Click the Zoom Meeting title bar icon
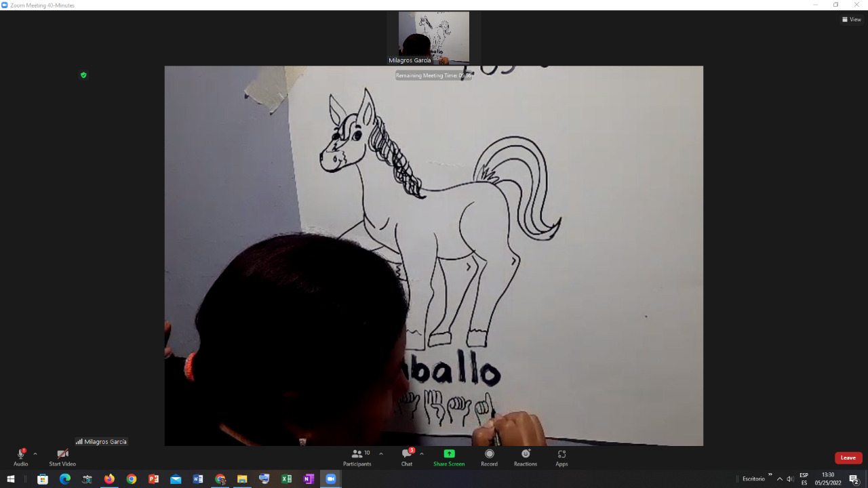 (5, 5)
